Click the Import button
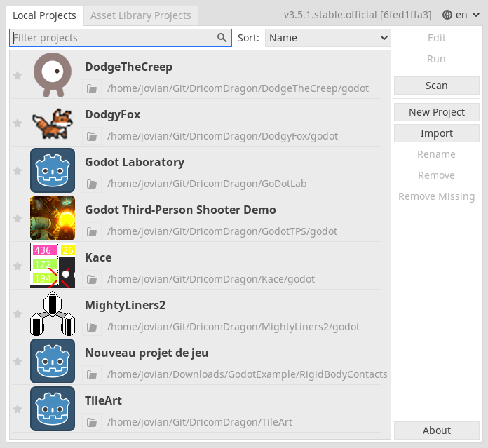488x448 pixels. click(x=436, y=133)
